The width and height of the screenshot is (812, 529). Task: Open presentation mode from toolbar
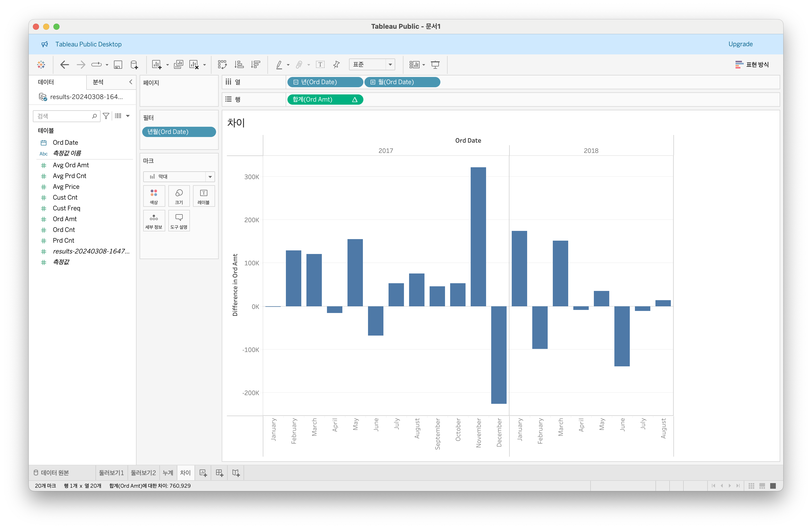point(435,64)
